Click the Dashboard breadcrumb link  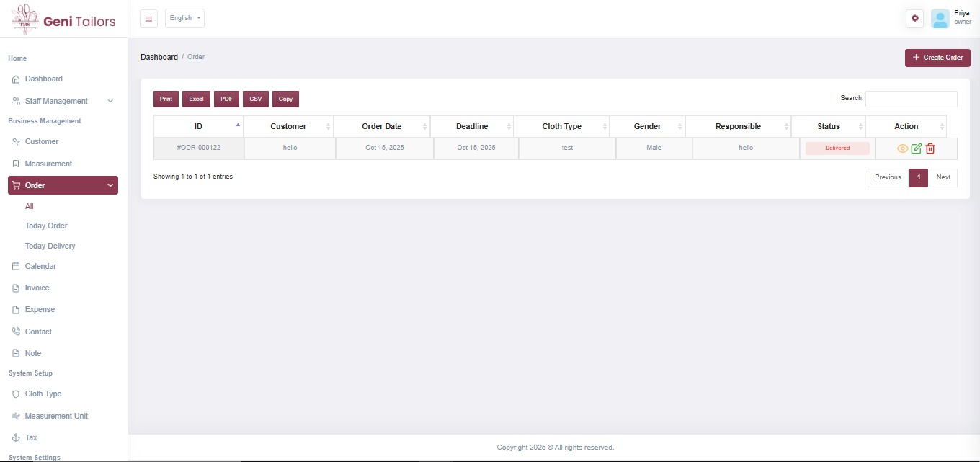coord(159,57)
